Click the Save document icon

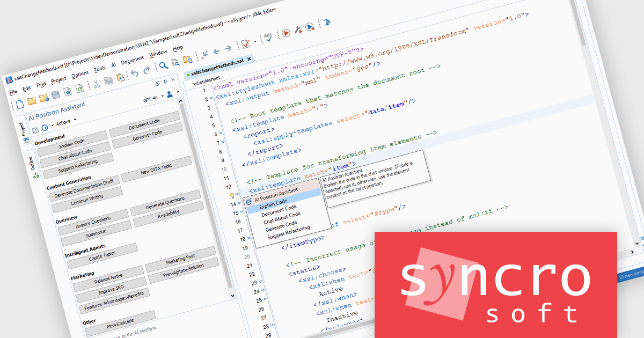pos(55,94)
